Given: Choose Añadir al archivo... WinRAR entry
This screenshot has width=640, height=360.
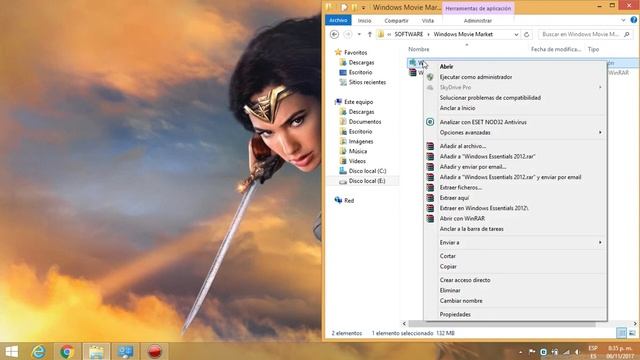Looking at the screenshot, I should tap(515, 146).
